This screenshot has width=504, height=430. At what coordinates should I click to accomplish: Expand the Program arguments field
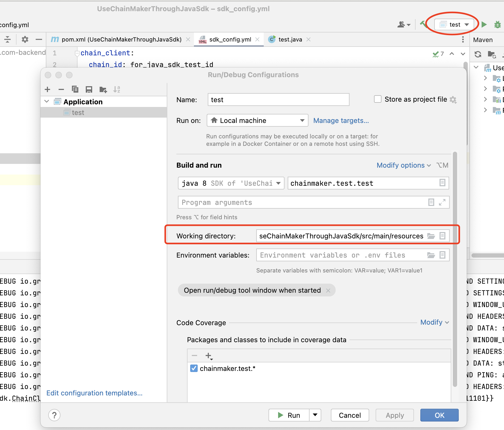[x=442, y=202]
